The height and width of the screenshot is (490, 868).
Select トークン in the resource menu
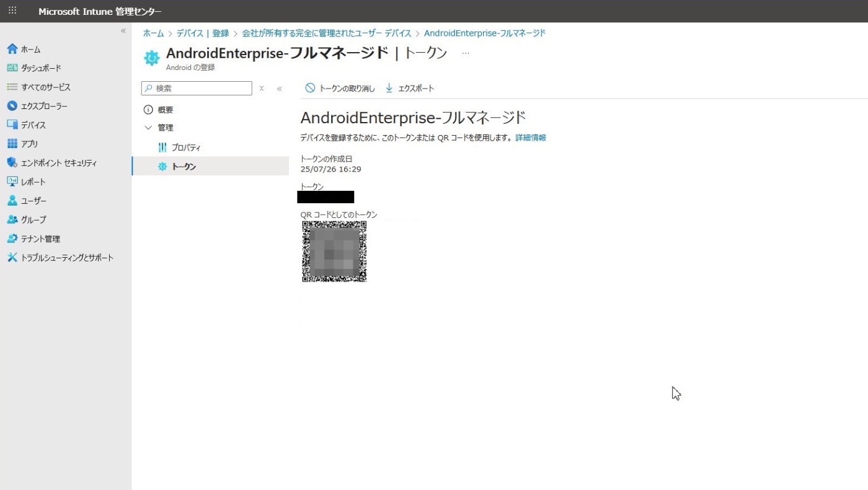coord(211,166)
